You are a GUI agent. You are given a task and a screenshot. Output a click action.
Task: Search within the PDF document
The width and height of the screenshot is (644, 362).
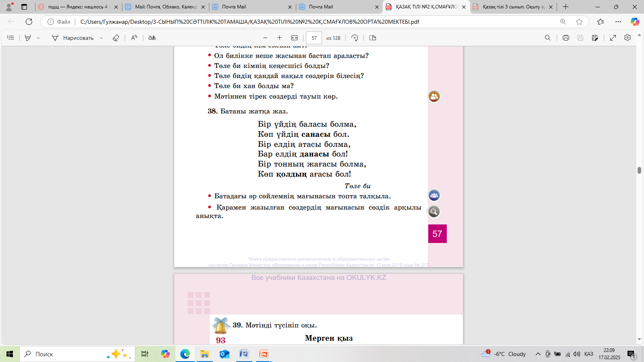point(548,38)
